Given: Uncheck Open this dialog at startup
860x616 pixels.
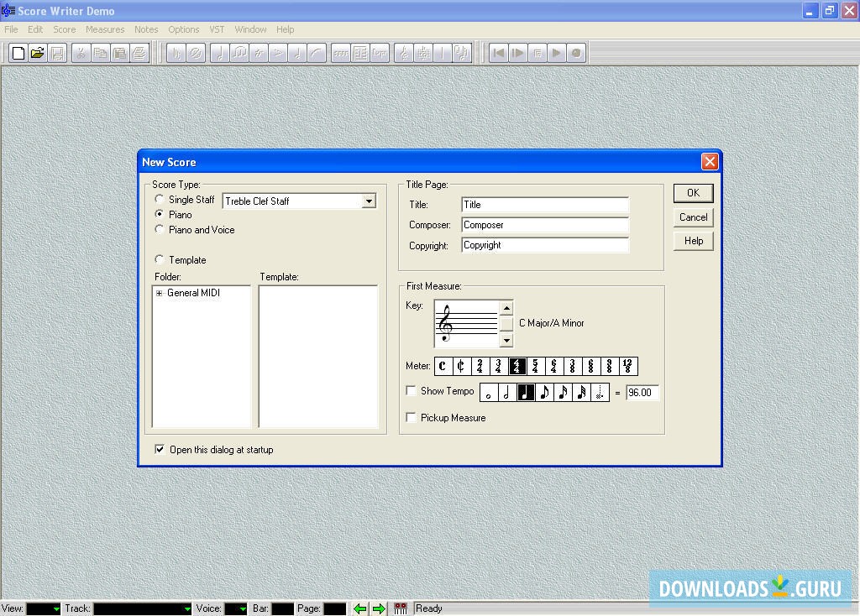Looking at the screenshot, I should coord(160,449).
